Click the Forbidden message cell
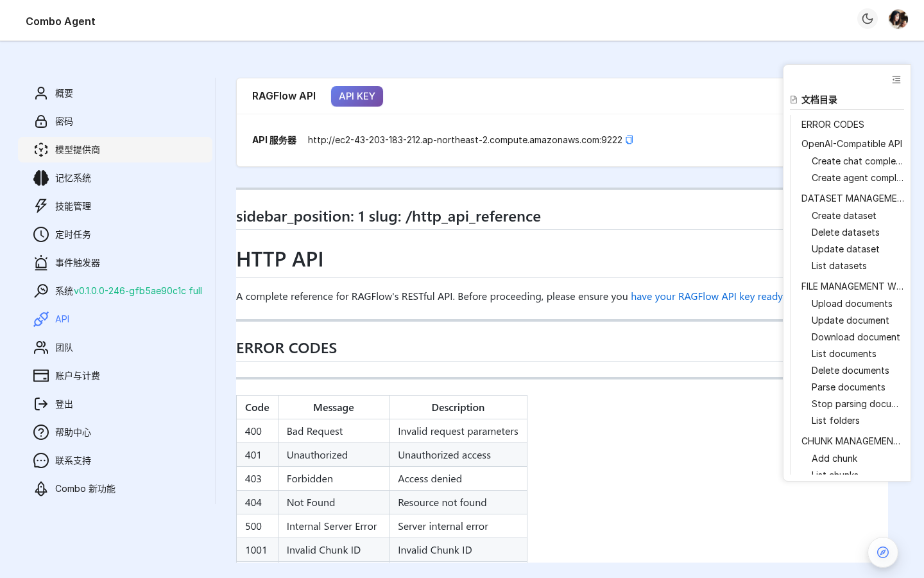The height and width of the screenshot is (578, 924). click(x=334, y=478)
